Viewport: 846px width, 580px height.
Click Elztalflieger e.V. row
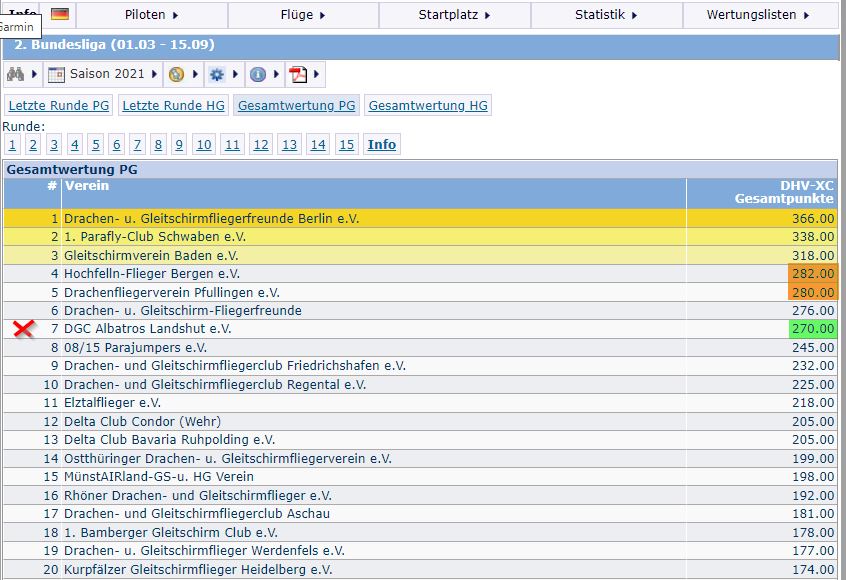(x=420, y=402)
